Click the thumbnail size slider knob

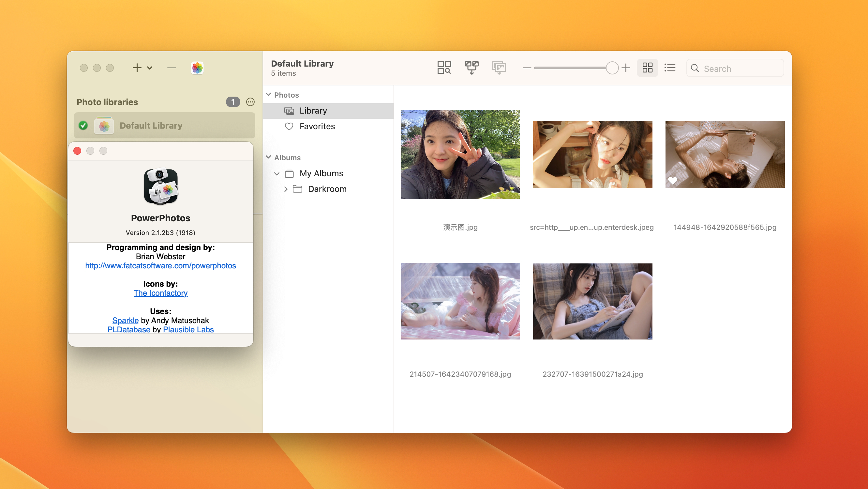[612, 68]
